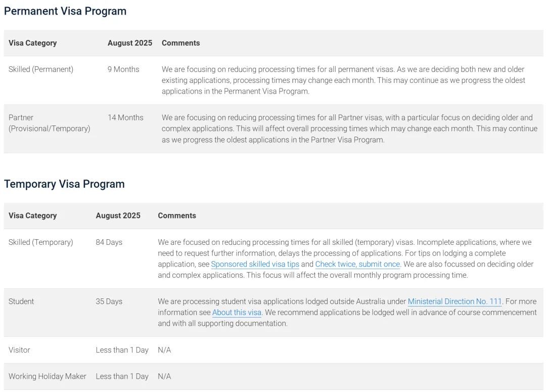Click Comments header in Temporary Visa table
Image resolution: width=546 pixels, height=392 pixels.
pyautogui.click(x=177, y=215)
